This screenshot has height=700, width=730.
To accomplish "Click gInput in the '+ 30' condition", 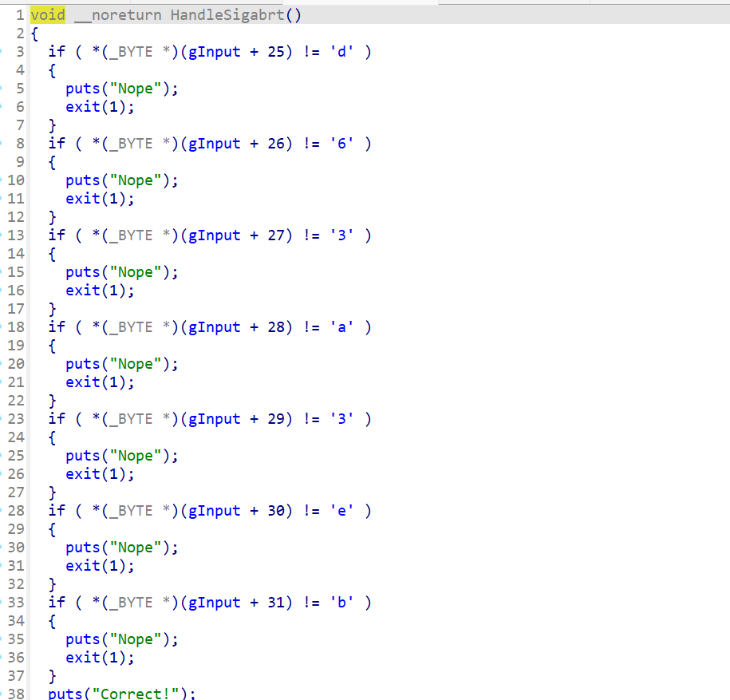I will coord(214,511).
